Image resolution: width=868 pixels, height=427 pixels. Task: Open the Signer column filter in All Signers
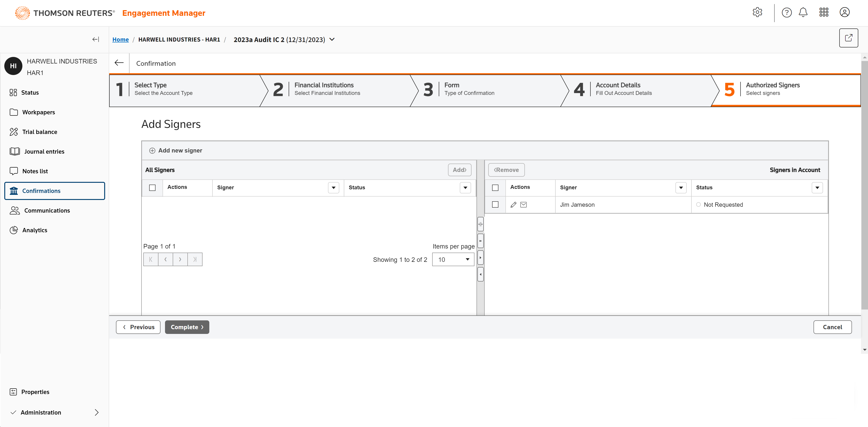click(x=333, y=188)
